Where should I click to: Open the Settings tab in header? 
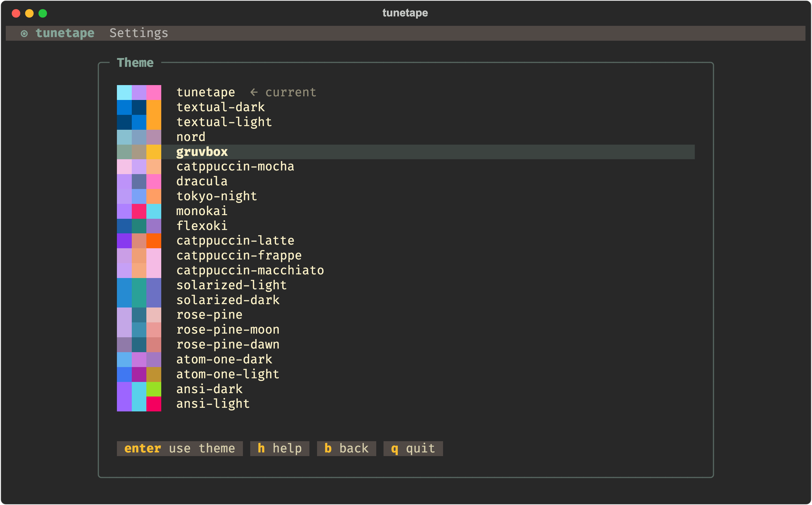pos(139,33)
